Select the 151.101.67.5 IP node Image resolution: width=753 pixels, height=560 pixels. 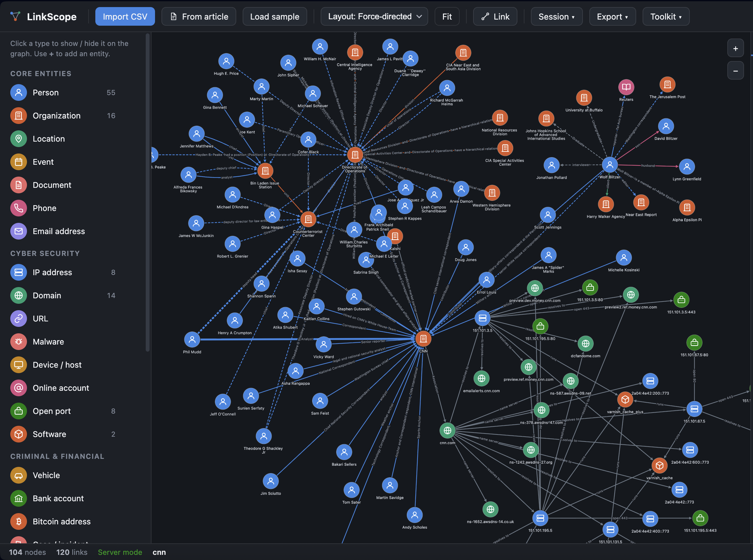tap(694, 409)
